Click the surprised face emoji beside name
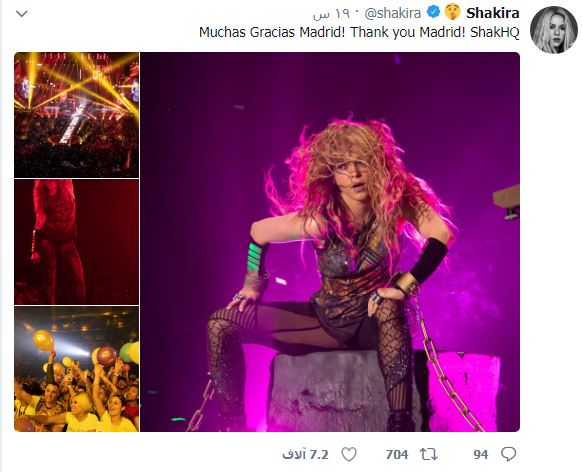 click(x=452, y=13)
